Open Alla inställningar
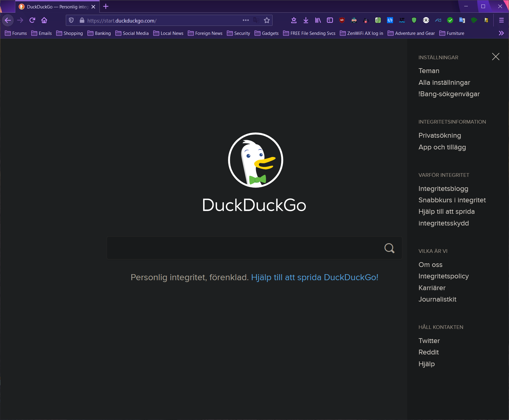This screenshot has height=420, width=509. click(x=444, y=83)
